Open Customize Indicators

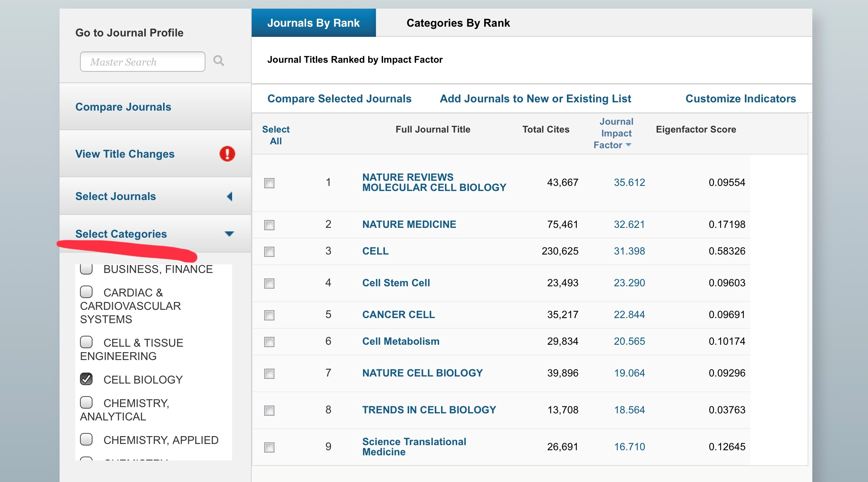tap(740, 99)
